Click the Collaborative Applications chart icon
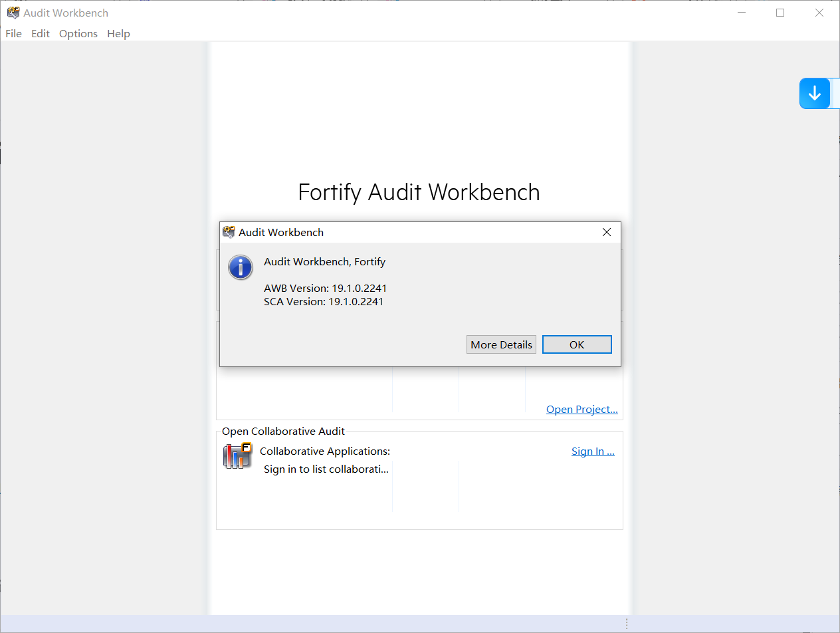The image size is (840, 633). click(x=237, y=456)
